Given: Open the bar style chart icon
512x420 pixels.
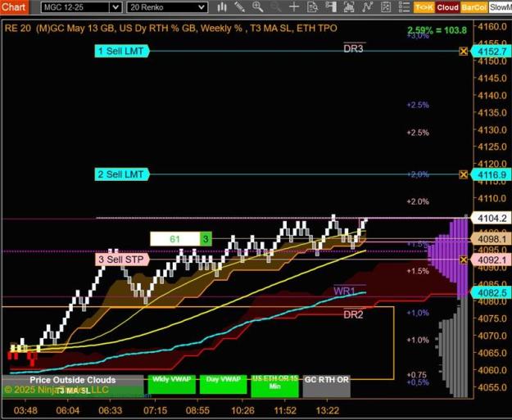Looking at the screenshot, I should point(222,7).
